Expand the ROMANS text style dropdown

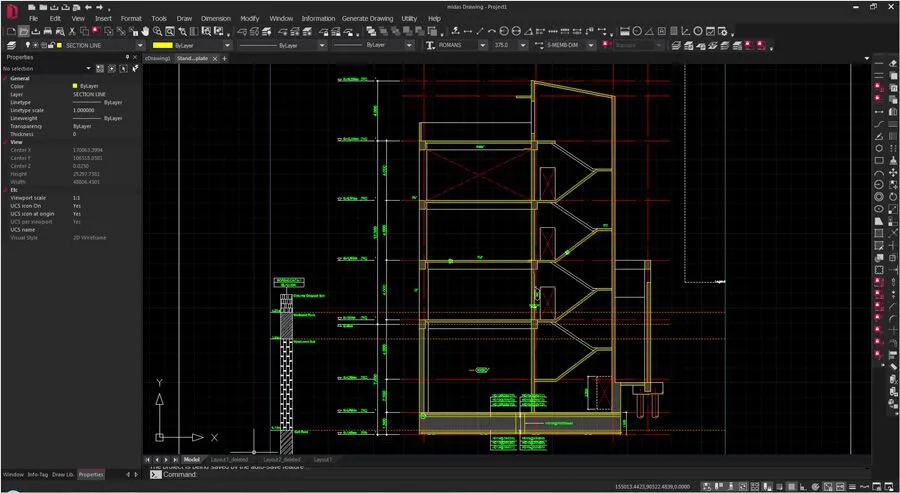482,45
